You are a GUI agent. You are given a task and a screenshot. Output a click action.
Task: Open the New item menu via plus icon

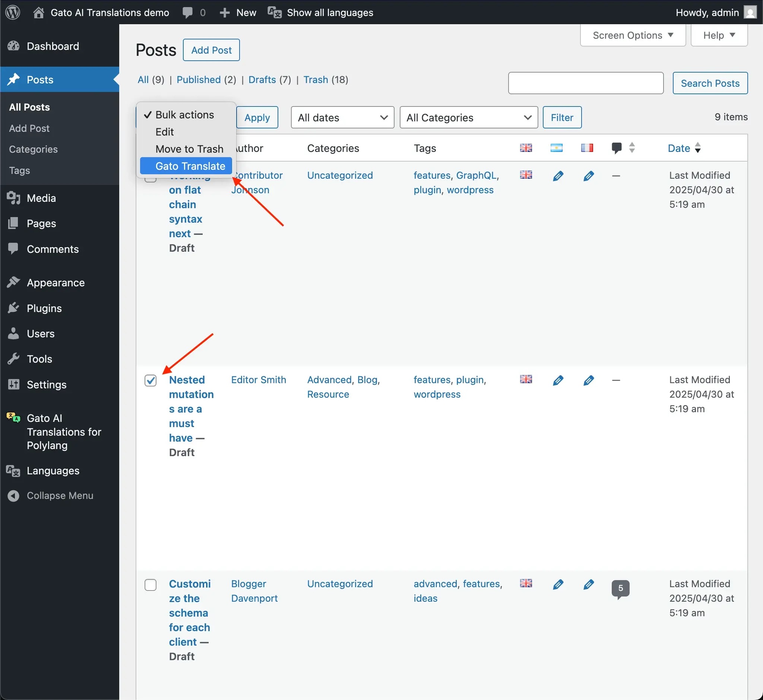pos(225,12)
